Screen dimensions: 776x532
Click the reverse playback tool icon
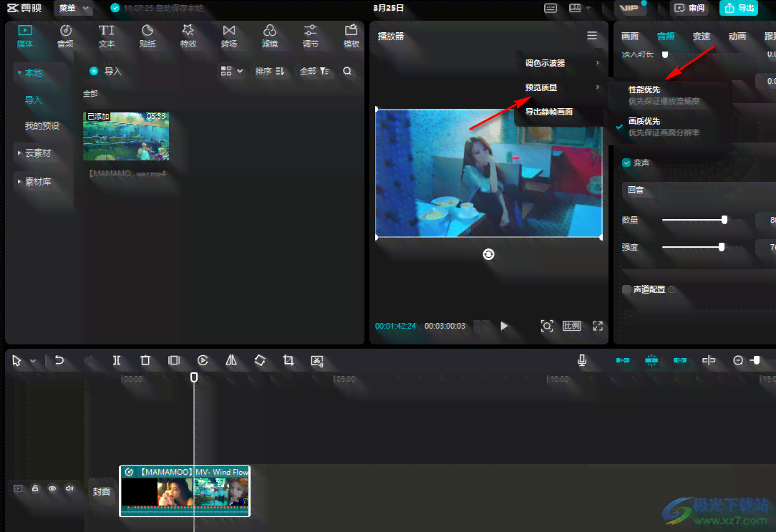tap(203, 360)
